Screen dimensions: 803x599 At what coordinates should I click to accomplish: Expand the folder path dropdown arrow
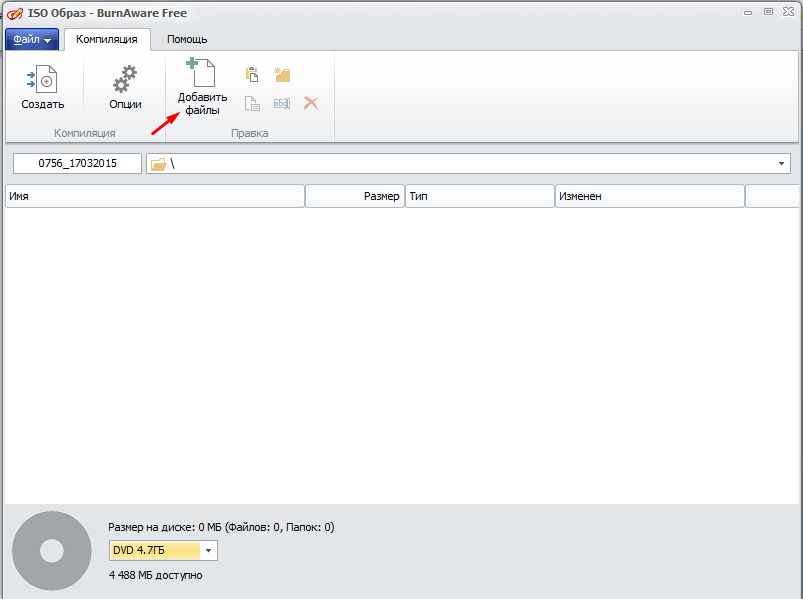(780, 164)
